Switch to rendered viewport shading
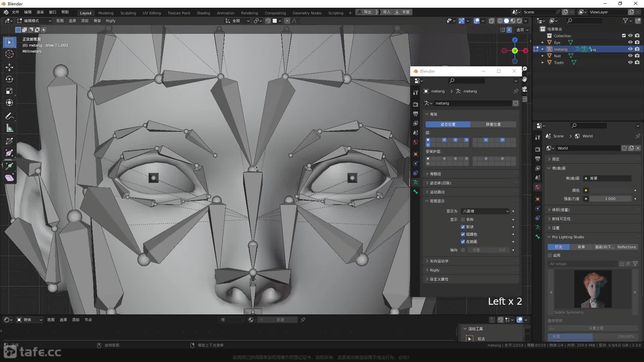Screen dimensions: 644x362 pyautogui.click(x=519, y=21)
